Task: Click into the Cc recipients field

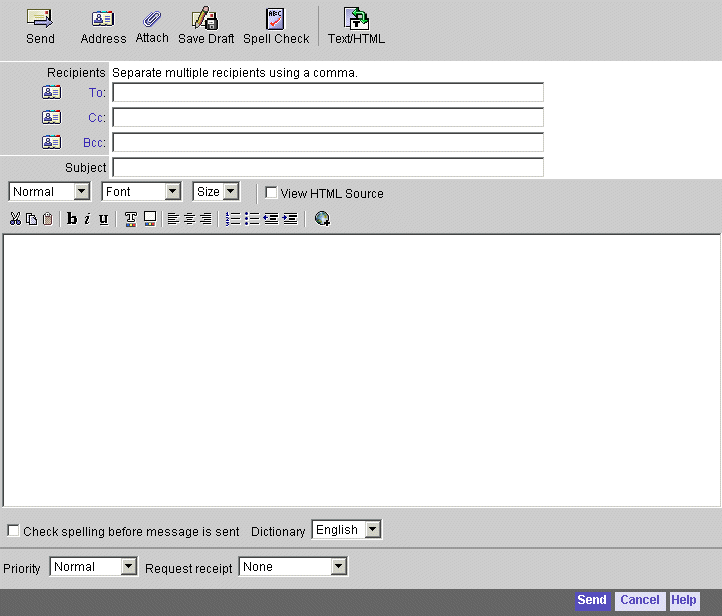Action: pyautogui.click(x=328, y=117)
